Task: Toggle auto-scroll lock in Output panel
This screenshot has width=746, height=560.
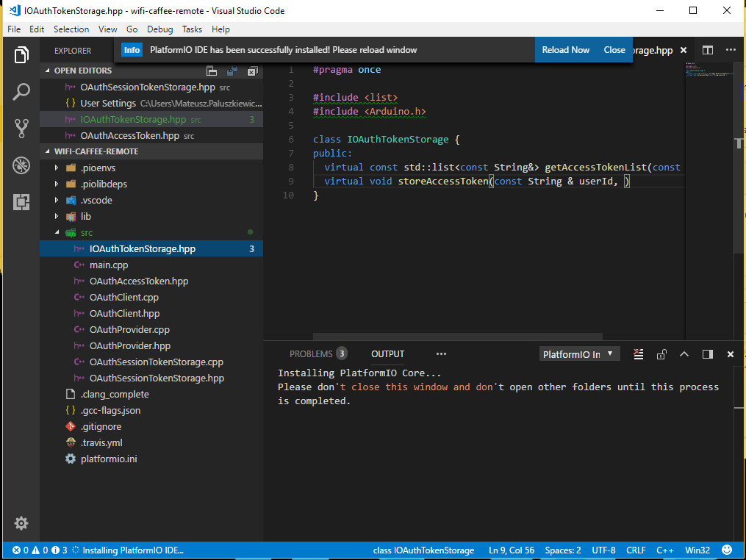Action: click(661, 353)
